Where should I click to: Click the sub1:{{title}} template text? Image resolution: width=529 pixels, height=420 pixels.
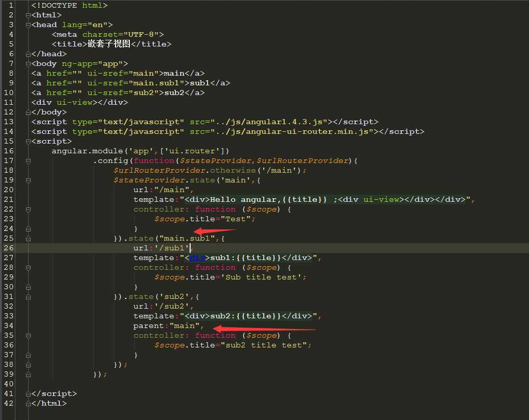pos(246,258)
